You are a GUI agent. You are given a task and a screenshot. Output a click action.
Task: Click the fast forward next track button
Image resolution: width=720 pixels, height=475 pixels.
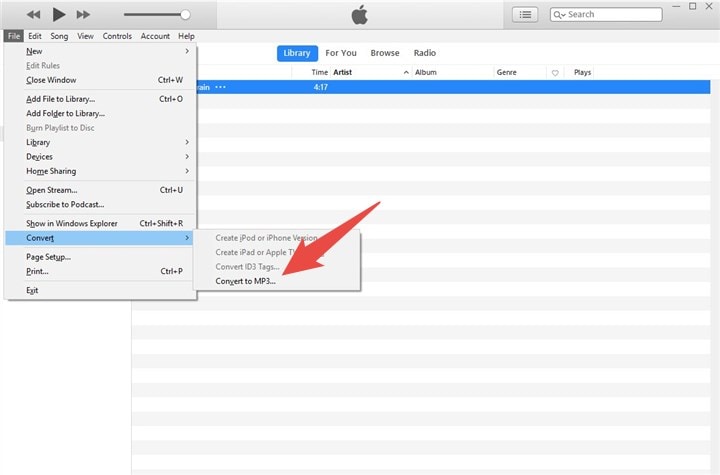point(83,15)
